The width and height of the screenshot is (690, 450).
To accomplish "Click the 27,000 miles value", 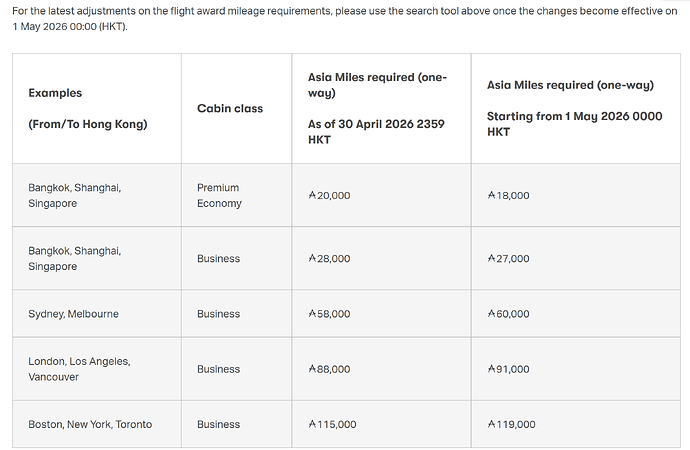I will (x=512, y=259).
